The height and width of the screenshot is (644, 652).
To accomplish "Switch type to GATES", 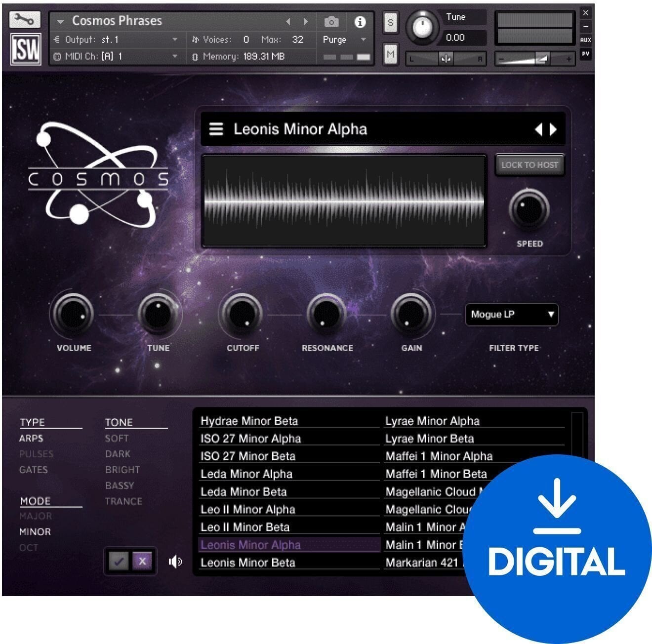I will pyautogui.click(x=33, y=470).
